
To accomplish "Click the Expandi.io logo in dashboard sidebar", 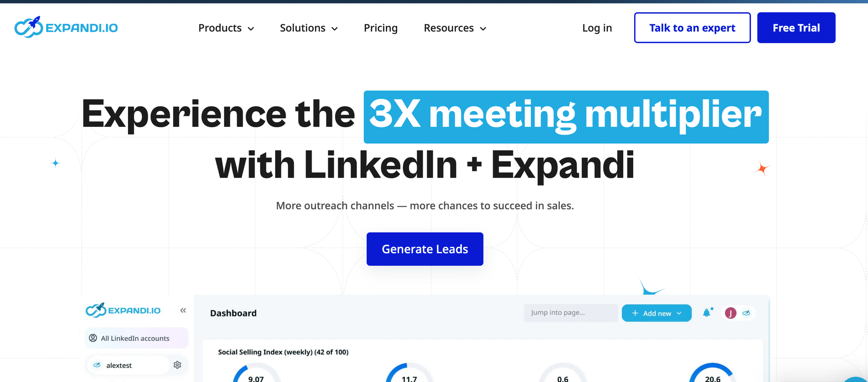I will pos(123,310).
